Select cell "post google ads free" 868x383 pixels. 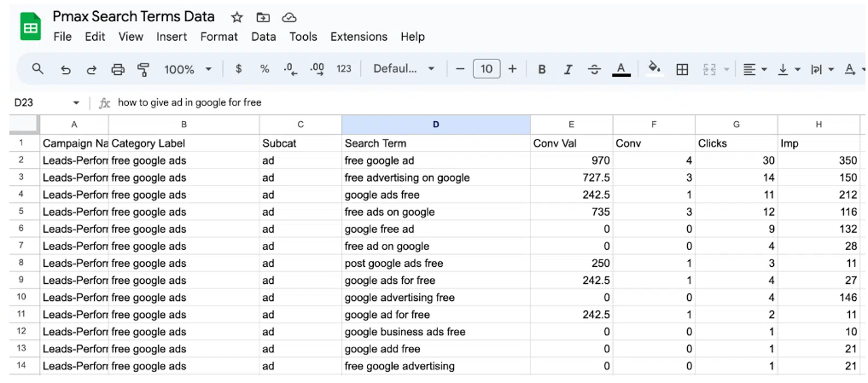coord(435,264)
